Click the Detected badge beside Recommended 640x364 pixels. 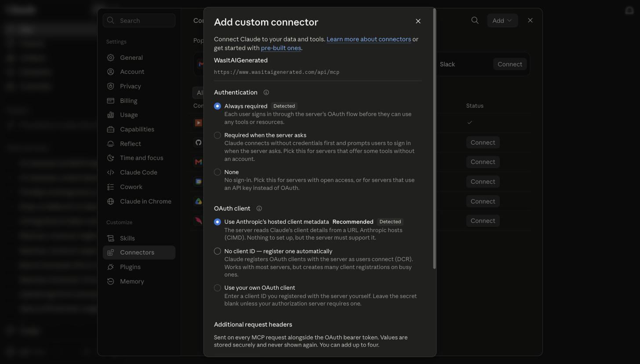[390, 222]
